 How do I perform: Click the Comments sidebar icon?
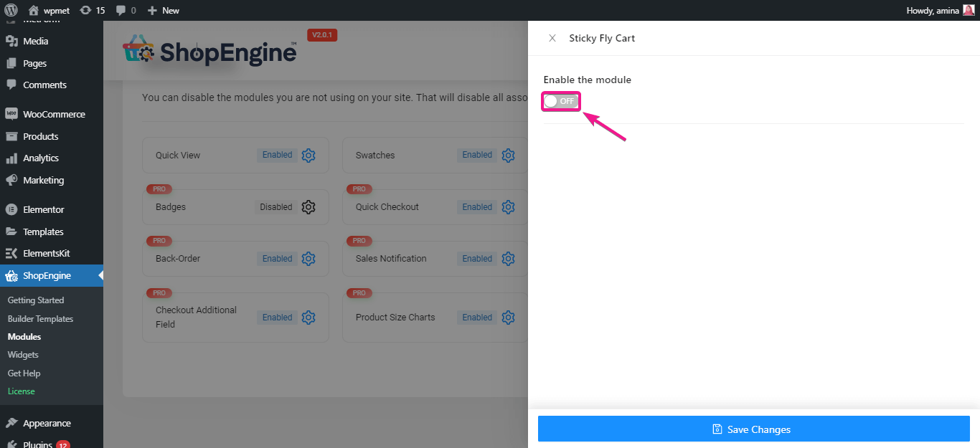[11, 85]
